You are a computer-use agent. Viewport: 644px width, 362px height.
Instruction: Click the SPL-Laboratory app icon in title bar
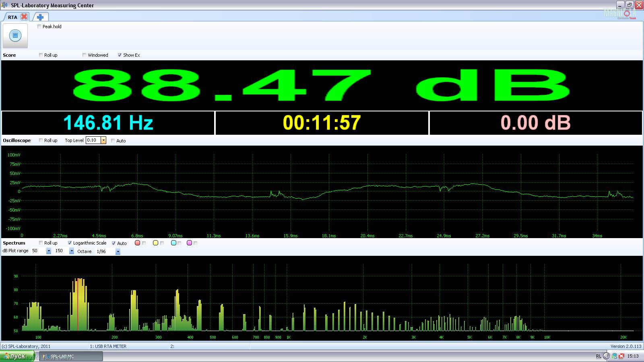pyautogui.click(x=4, y=5)
